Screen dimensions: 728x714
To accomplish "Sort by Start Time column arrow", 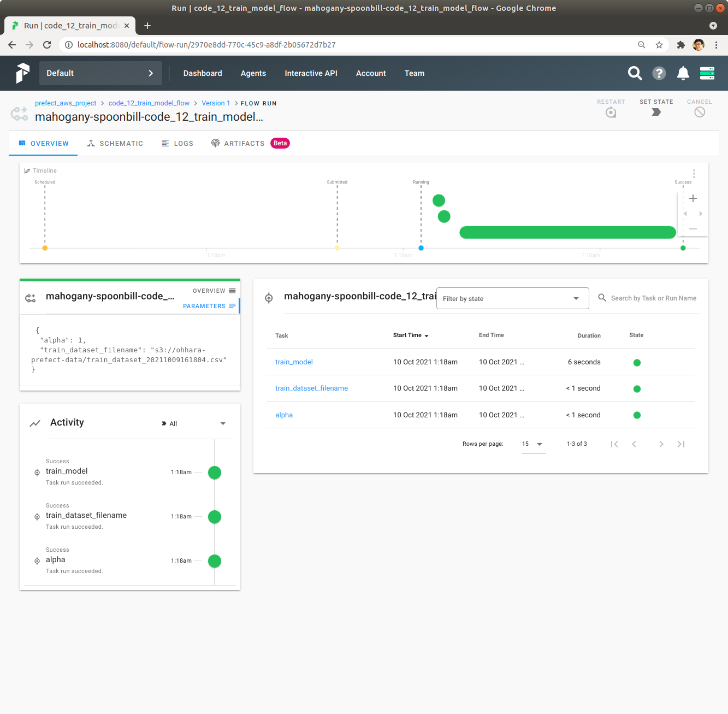I will tap(427, 335).
